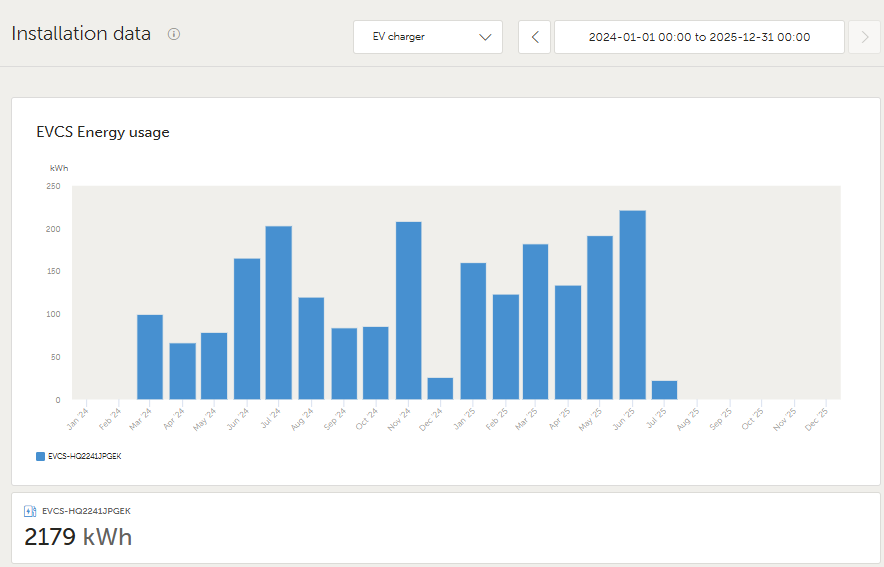Select the Feb '25 bar

[506, 347]
